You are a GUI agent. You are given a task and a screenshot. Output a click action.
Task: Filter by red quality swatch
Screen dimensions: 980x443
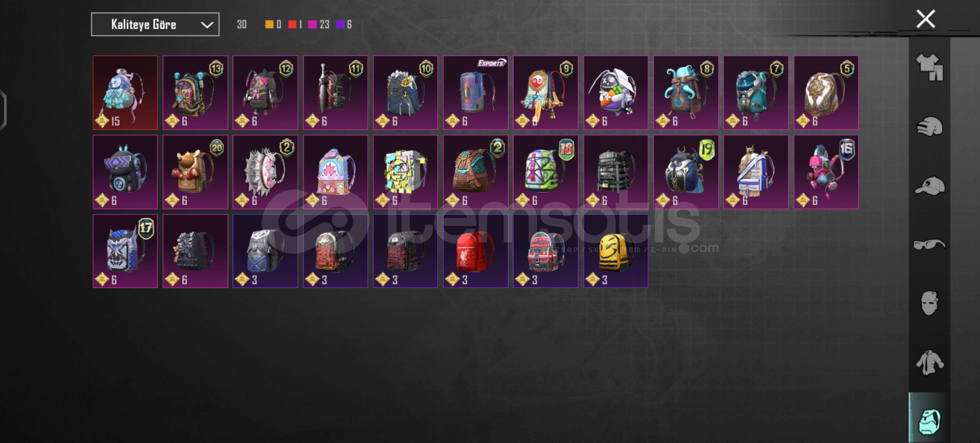292,25
